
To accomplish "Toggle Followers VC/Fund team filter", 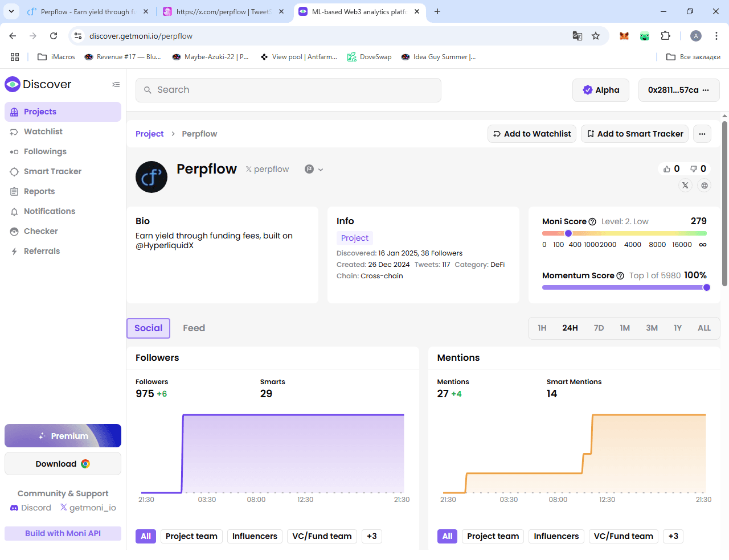I will point(322,536).
